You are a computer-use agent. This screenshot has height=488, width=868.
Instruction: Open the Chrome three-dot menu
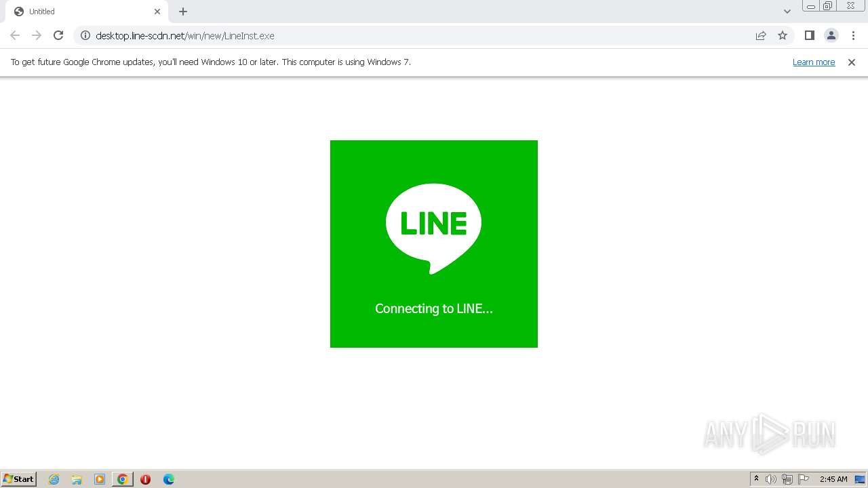[x=853, y=35]
